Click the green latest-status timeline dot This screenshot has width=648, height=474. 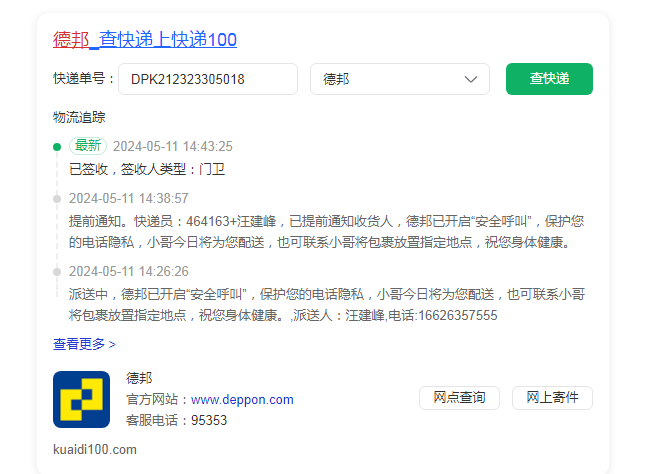[57, 147]
